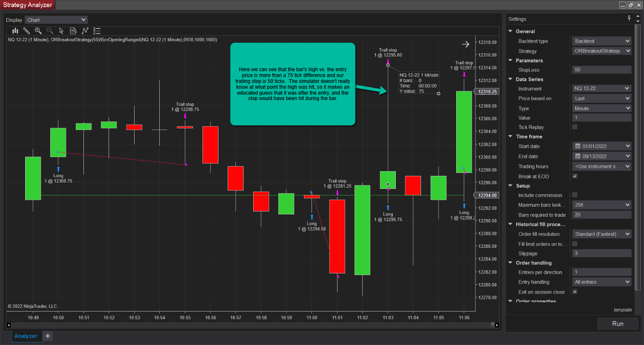Viewport: 644px width, 345px height.
Task: Click the Settings panel vertical scrollbar
Action: [638, 157]
